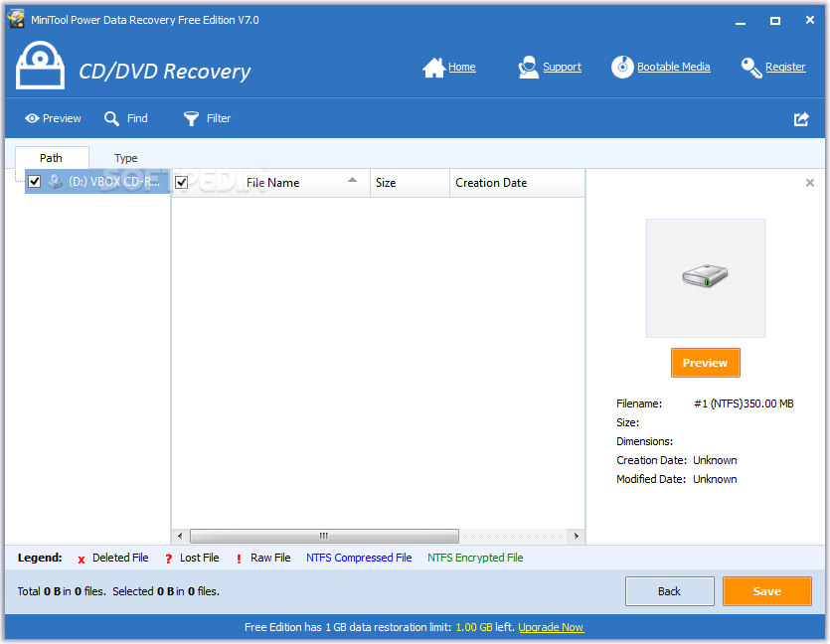Click the Bootable Media disc icon
The width and height of the screenshot is (830, 644).
pyautogui.click(x=622, y=68)
